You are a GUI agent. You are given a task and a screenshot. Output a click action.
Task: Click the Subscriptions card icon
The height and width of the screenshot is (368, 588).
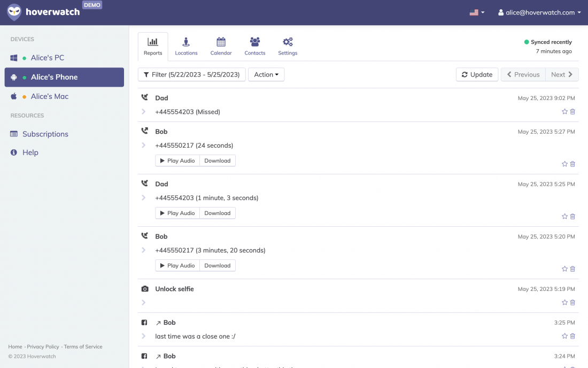(x=14, y=134)
